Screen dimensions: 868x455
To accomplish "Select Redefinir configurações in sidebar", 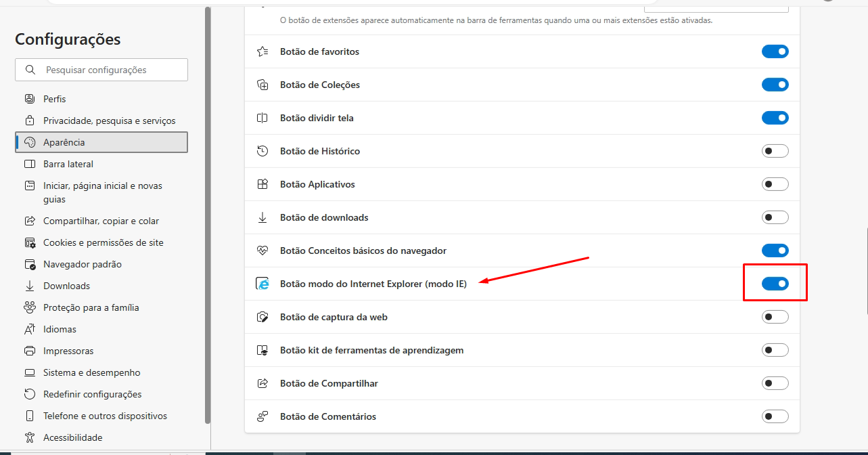I will pos(92,394).
